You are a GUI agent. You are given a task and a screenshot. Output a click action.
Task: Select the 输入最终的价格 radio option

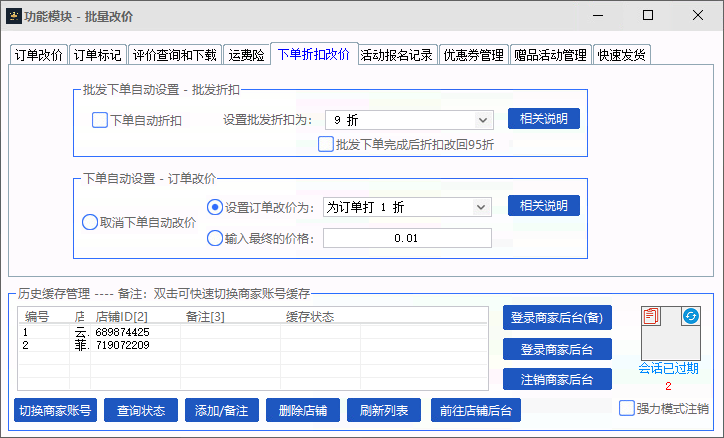pyautogui.click(x=215, y=238)
